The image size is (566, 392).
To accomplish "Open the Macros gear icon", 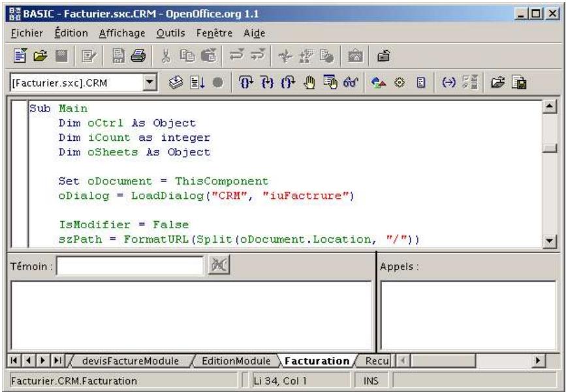I will [400, 83].
